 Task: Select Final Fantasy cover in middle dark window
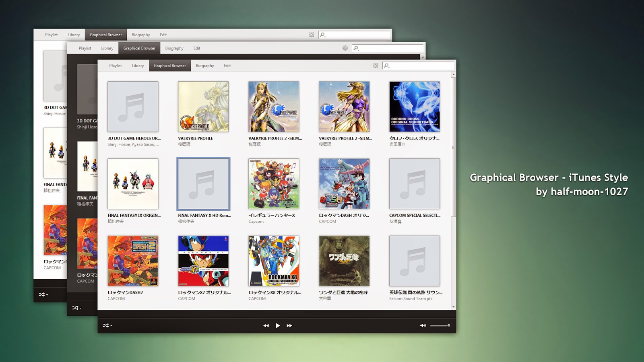87,166
